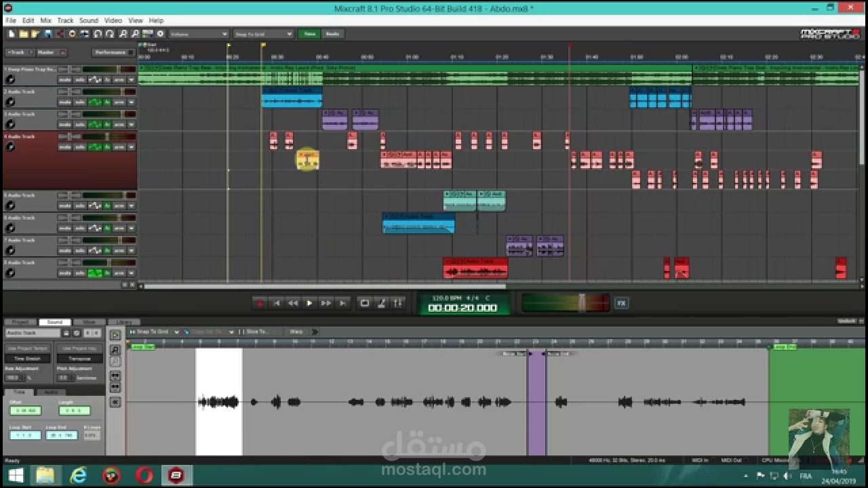Start playback with the Play button
Viewport: 868px width, 488px height.
point(309,303)
